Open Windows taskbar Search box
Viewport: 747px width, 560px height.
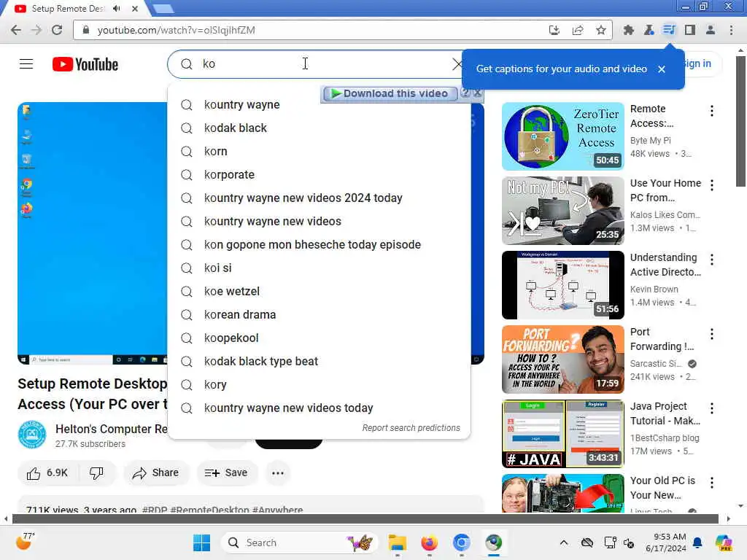coord(299,542)
